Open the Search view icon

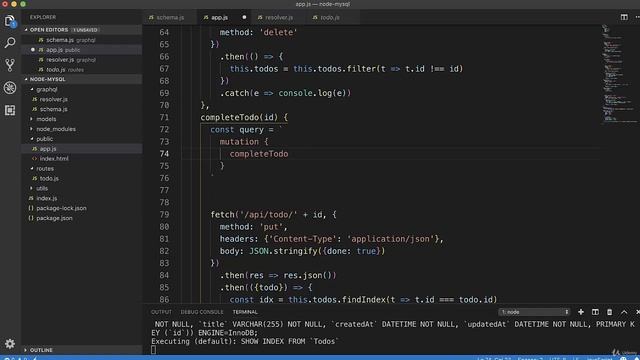tap(10, 42)
